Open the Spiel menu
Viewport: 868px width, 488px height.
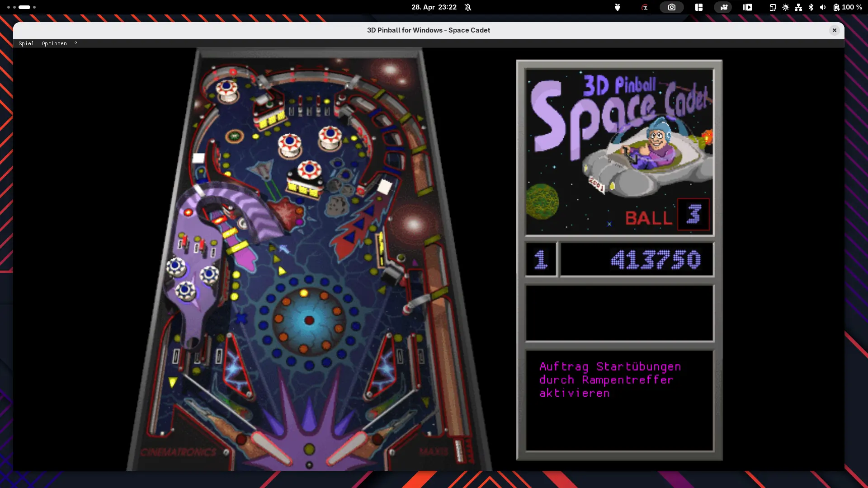[x=26, y=43]
